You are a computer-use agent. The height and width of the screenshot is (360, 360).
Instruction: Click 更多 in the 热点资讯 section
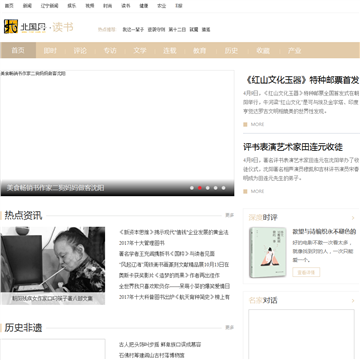[230, 215]
